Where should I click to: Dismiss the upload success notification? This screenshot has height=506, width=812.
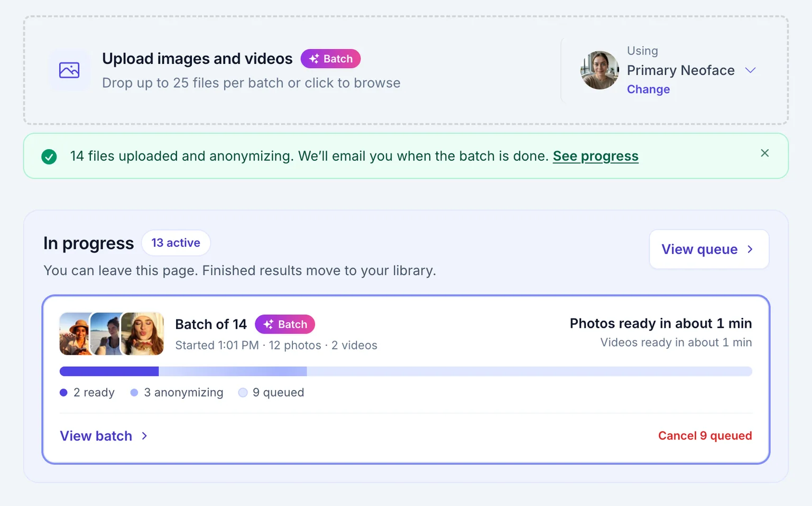tap(764, 153)
